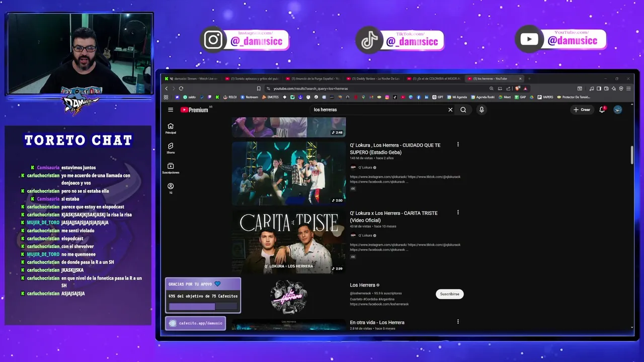This screenshot has width=644, height=362.
Task: Click the address bar URL
Action: tap(310, 88)
